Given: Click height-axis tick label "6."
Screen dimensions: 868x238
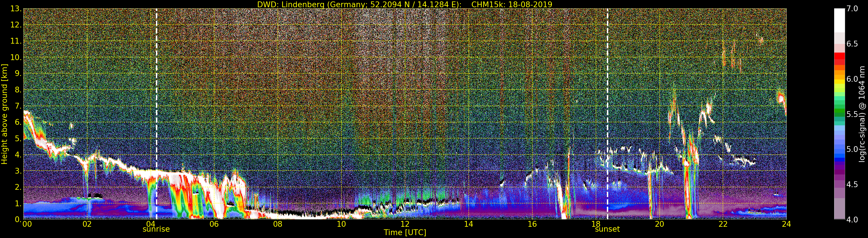Looking at the screenshot, I should [18, 122].
